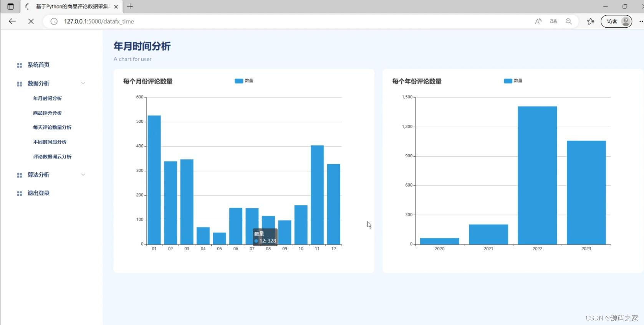
Task: Stop page loading with the X button
Action: coord(31,21)
